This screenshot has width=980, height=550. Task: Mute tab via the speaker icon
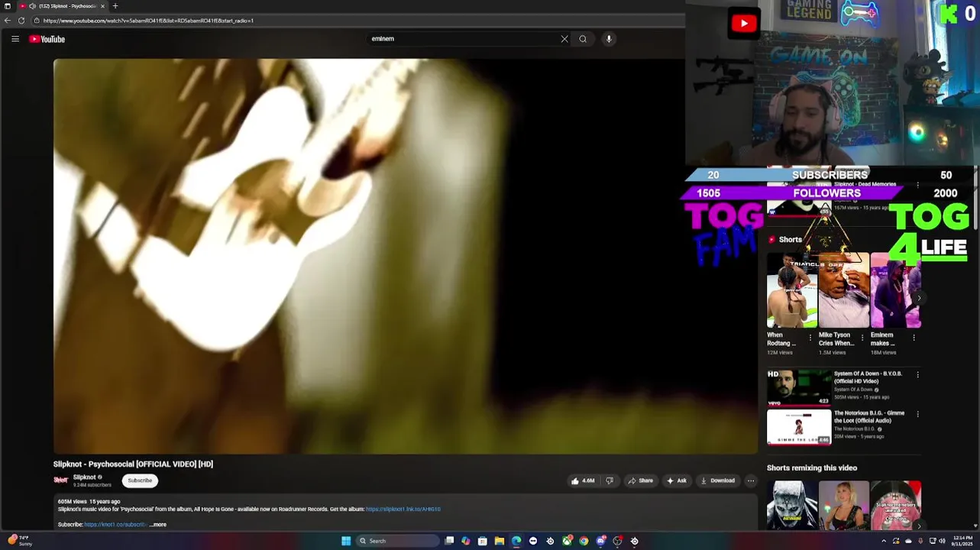[x=32, y=6]
